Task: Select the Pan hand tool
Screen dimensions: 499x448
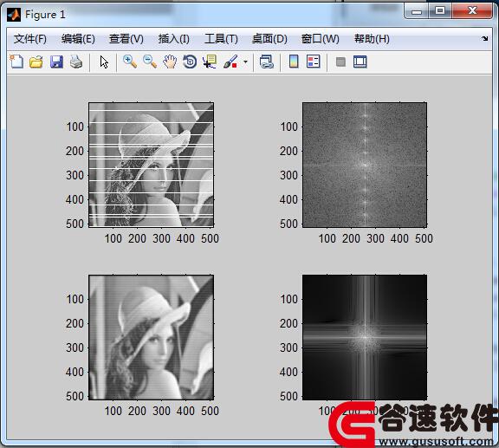Action: pos(170,62)
